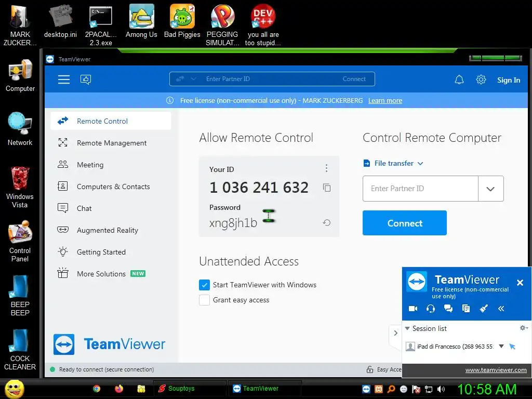Open Bad Piggies desktop shortcut
The image size is (532, 399).
[x=182, y=21]
